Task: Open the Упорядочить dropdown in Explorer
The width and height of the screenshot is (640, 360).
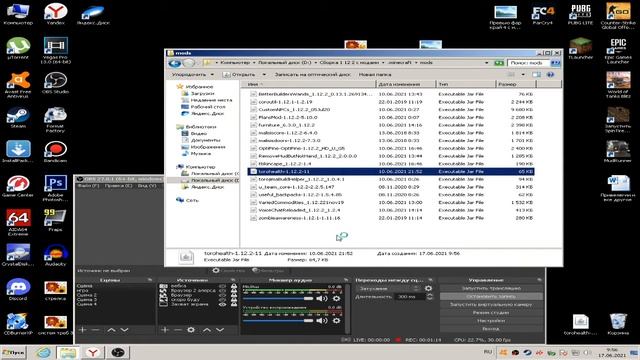Action: [192, 75]
